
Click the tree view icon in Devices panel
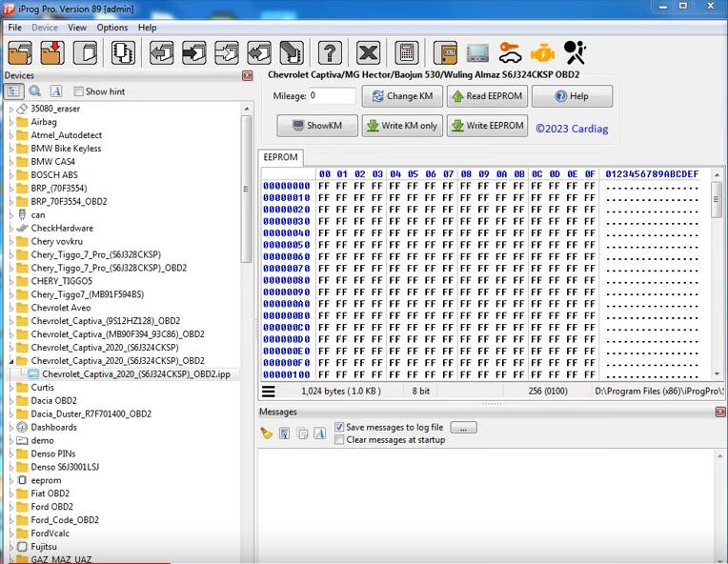point(14,91)
